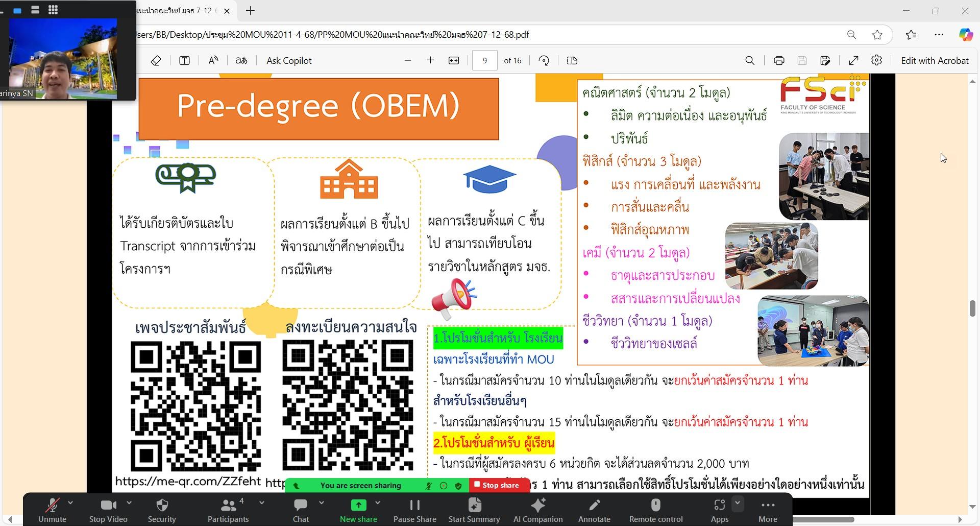Zoom out the PDF with minus
The image size is (980, 526).
(x=407, y=60)
